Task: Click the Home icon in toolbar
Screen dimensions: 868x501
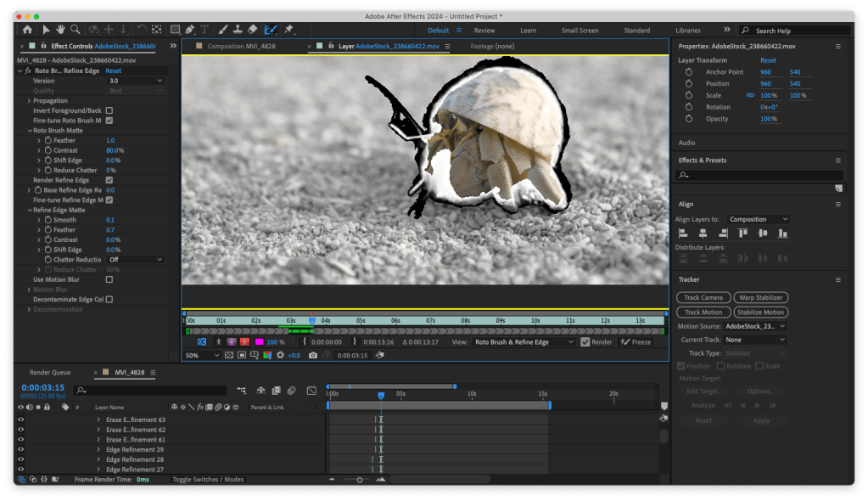Action: click(x=27, y=30)
